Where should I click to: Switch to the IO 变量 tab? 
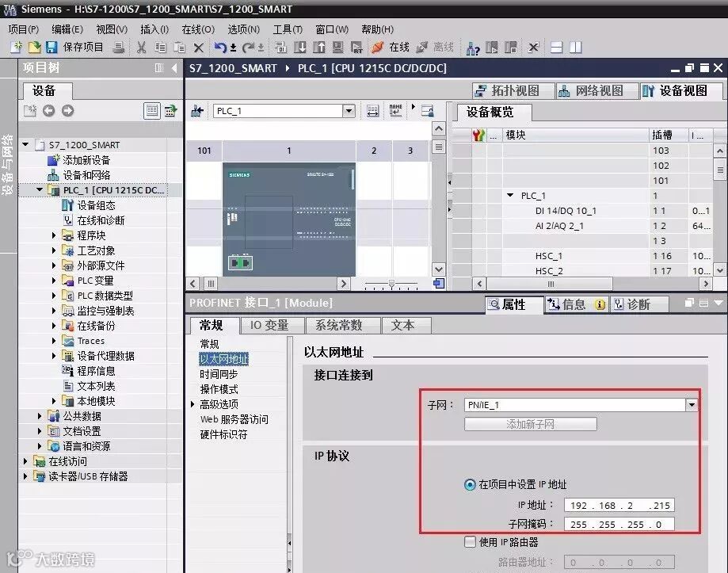(273, 326)
